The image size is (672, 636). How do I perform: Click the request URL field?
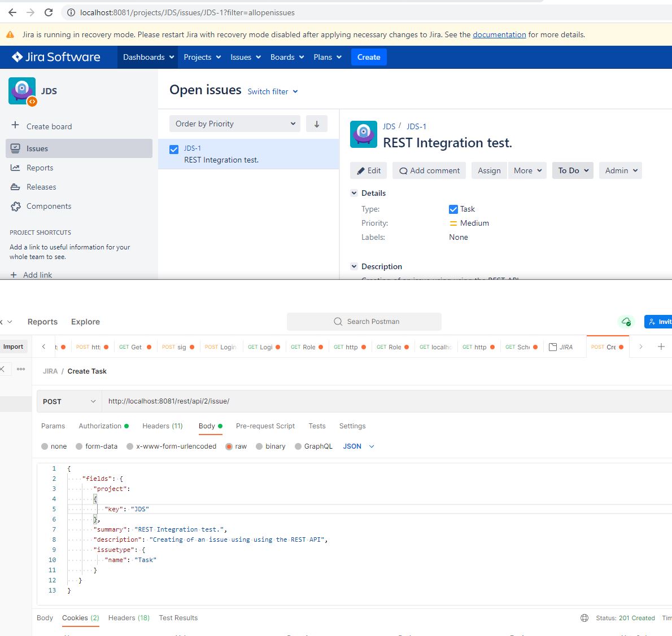(x=387, y=401)
